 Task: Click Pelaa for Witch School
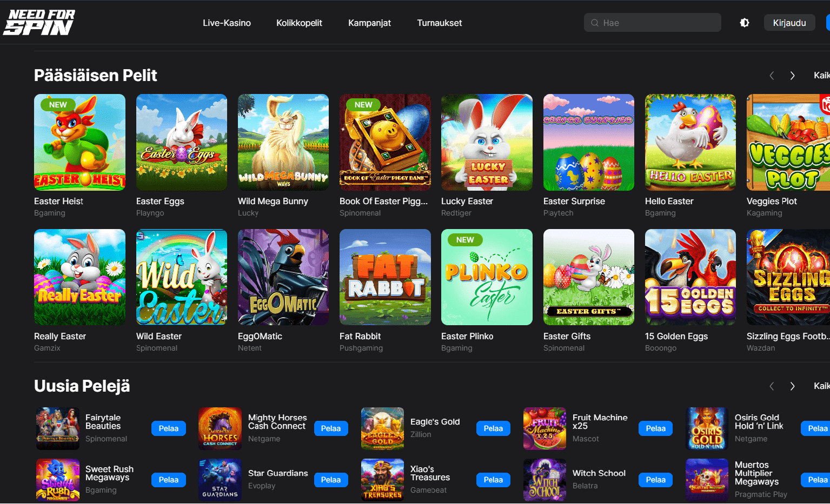pyautogui.click(x=655, y=480)
